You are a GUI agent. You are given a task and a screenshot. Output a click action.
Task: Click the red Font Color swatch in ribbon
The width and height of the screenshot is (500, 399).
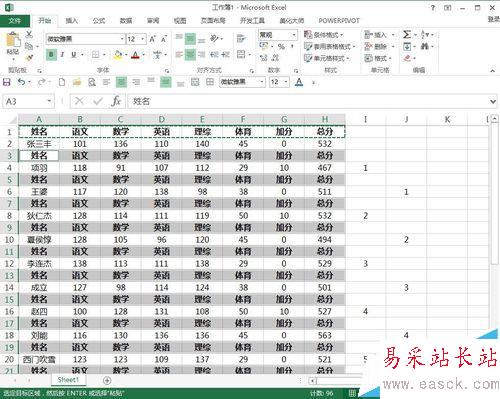pyautogui.click(x=135, y=55)
